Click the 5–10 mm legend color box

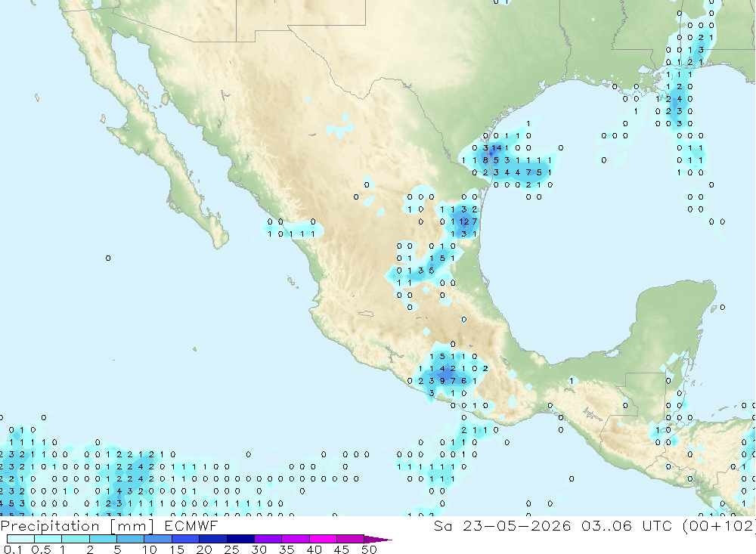(130, 539)
